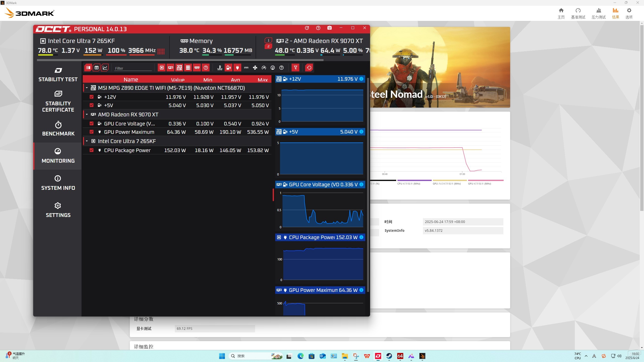Open File Explorer from the taskbar
Image resolution: width=644 pixels, height=362 pixels.
click(345, 356)
